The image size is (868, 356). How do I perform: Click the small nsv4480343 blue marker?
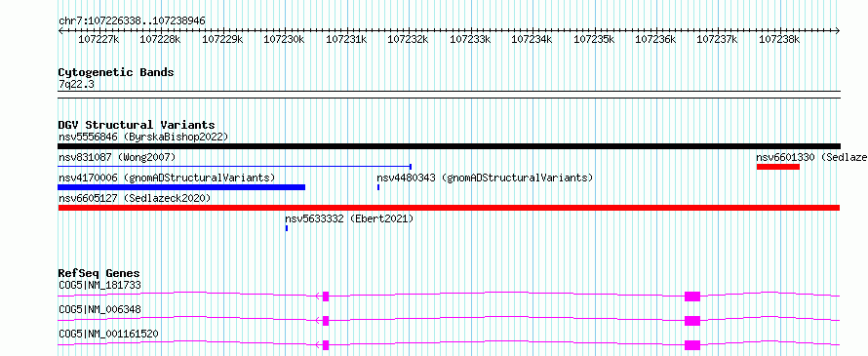[378, 187]
